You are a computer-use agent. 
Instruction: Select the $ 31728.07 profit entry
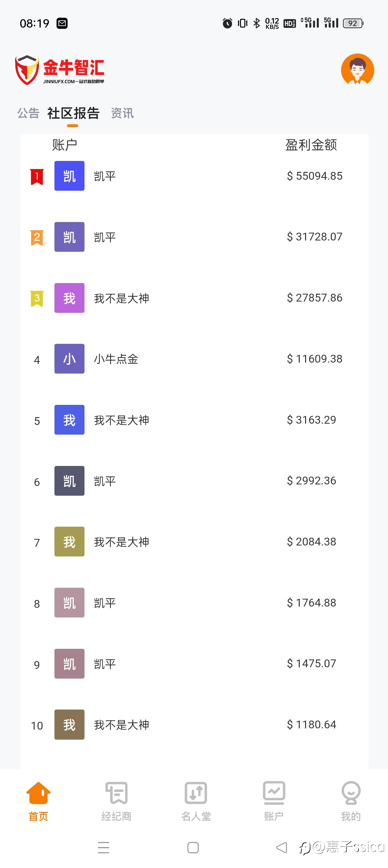coord(314,236)
